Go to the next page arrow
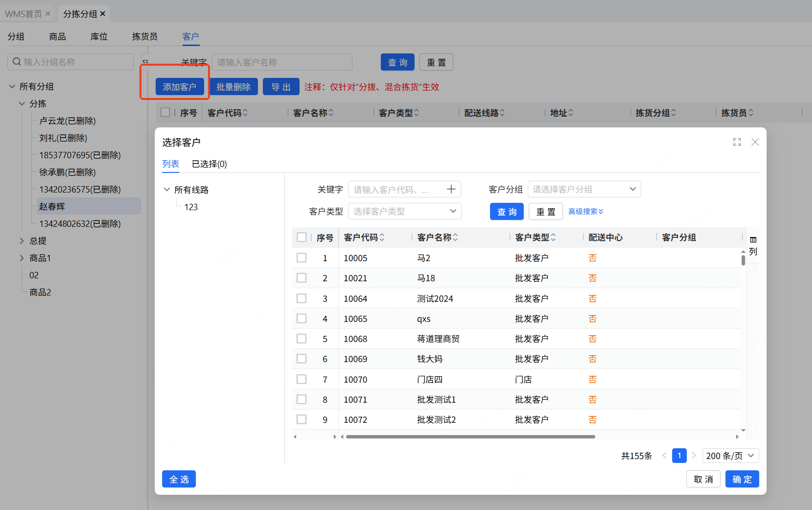Viewport: 812px width, 510px height. [694, 456]
